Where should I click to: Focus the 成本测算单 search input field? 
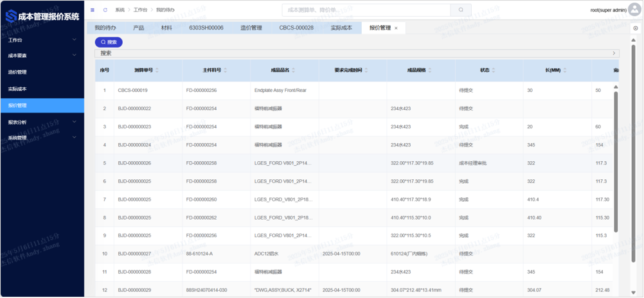pos(366,10)
